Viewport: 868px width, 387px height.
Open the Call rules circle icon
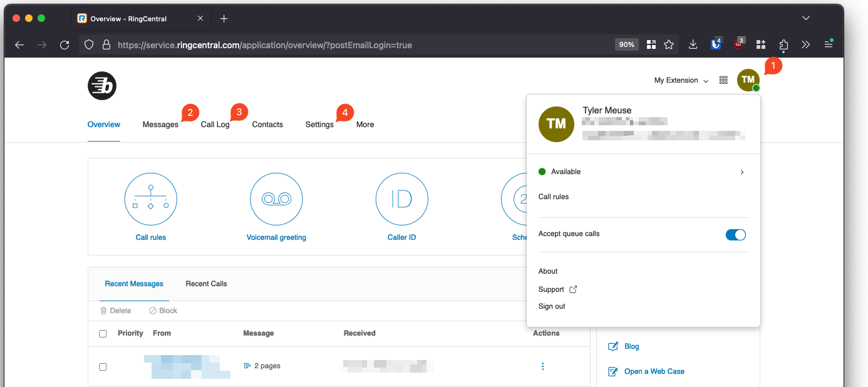point(151,199)
